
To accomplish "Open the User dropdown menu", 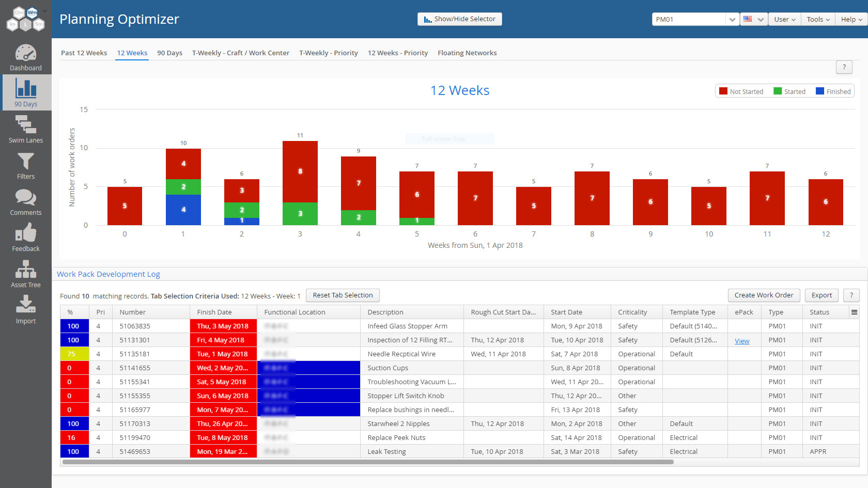I will point(784,19).
